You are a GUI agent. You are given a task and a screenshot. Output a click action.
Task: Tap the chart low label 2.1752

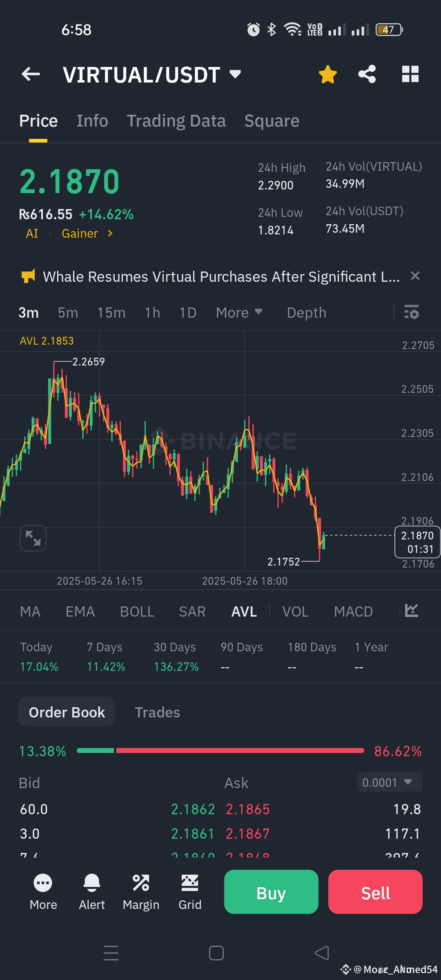point(284,562)
